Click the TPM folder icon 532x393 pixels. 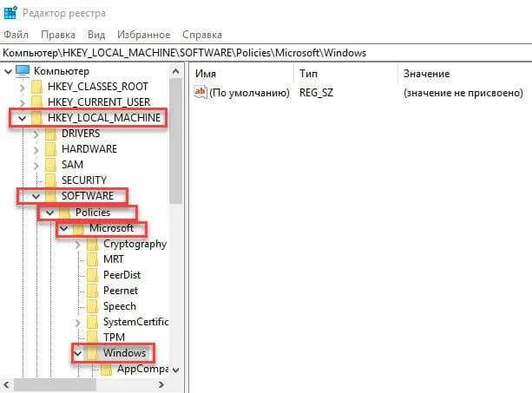click(92, 337)
